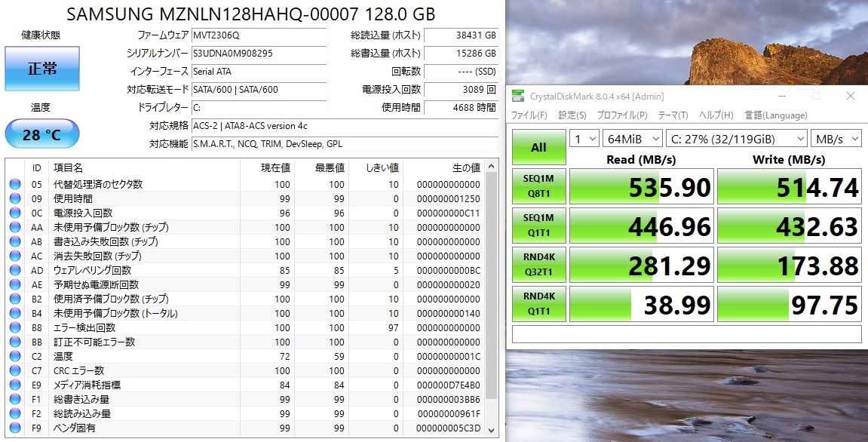The width and height of the screenshot is (868, 442).
Task: Click status circle for ID B2 row
Action: [x=15, y=299]
